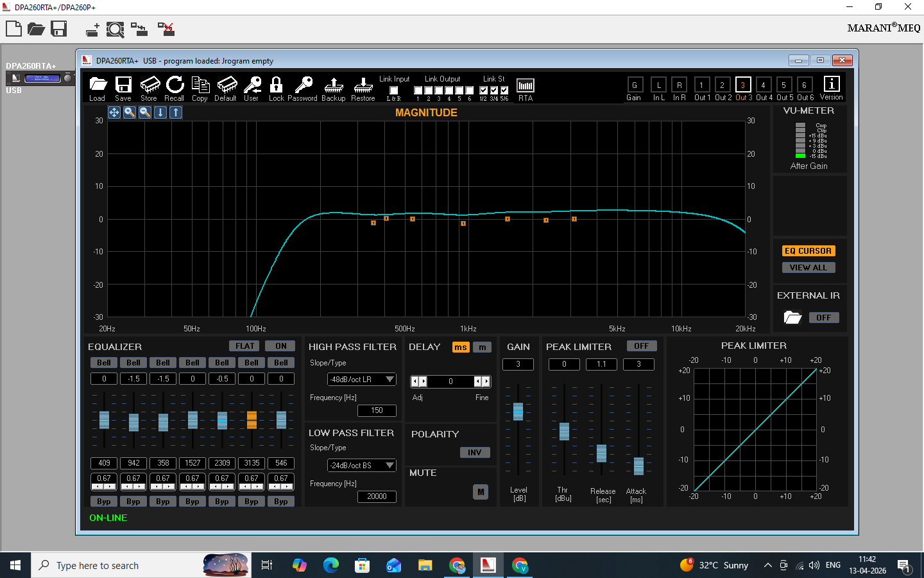The image size is (924, 578).
Task: Click the disconnect device icon with red X
Action: pos(166,30)
